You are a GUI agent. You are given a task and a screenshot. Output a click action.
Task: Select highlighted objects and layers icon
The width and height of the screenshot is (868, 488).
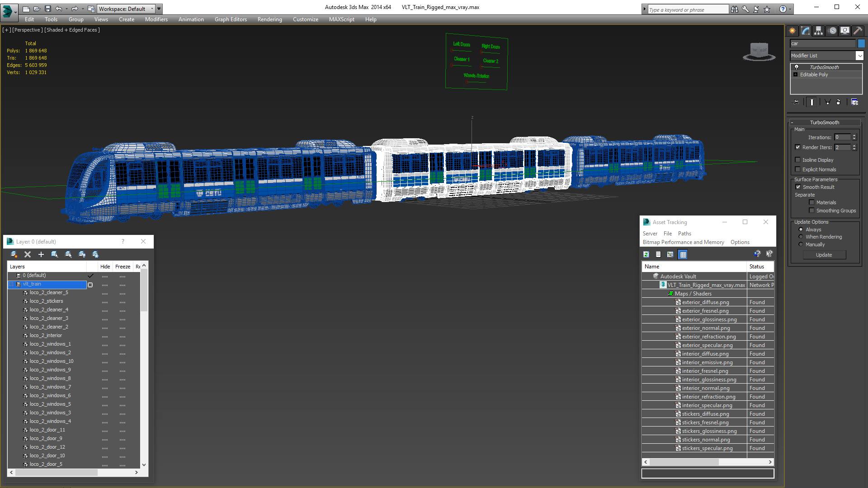point(55,254)
